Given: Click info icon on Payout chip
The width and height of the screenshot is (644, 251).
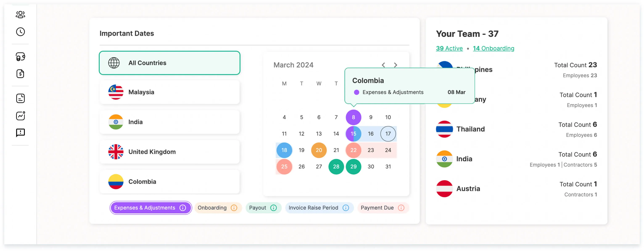Looking at the screenshot, I should pos(273,208).
